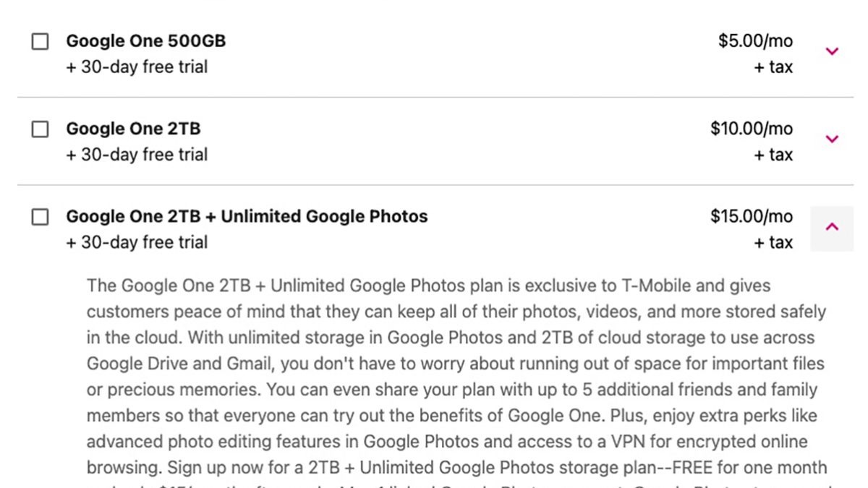868x488 pixels.
Task: Tick the Google One 500GB checkbox
Action: coord(41,42)
